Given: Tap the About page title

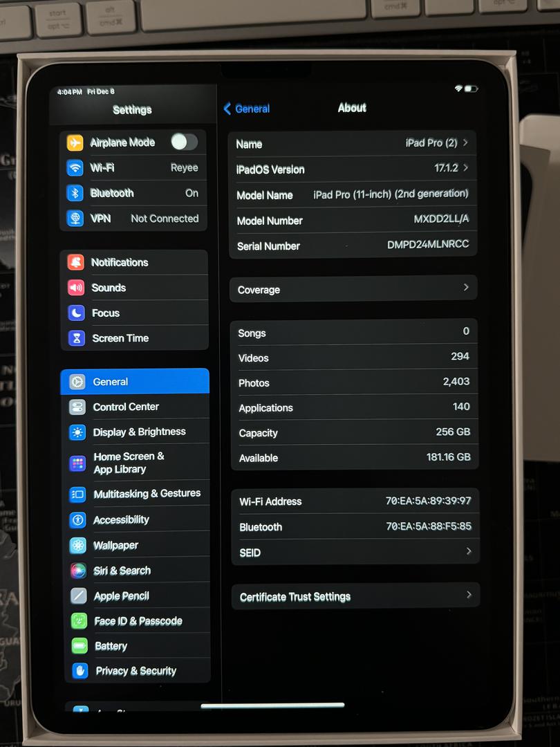Looking at the screenshot, I should (353, 108).
